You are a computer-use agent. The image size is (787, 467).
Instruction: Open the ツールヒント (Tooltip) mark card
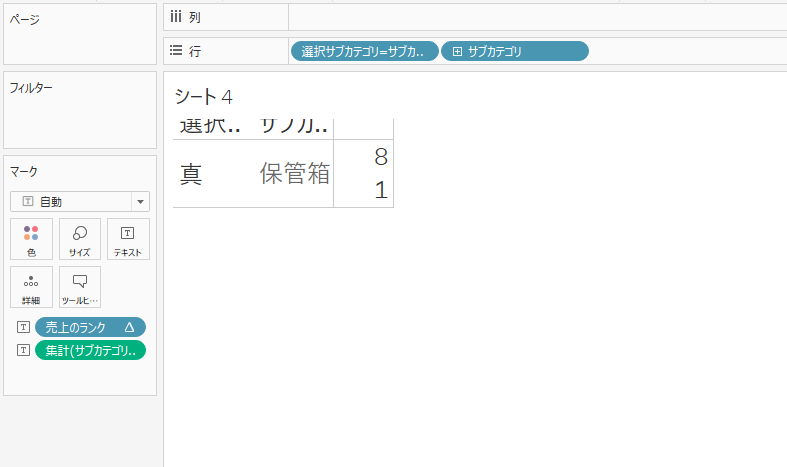(80, 286)
